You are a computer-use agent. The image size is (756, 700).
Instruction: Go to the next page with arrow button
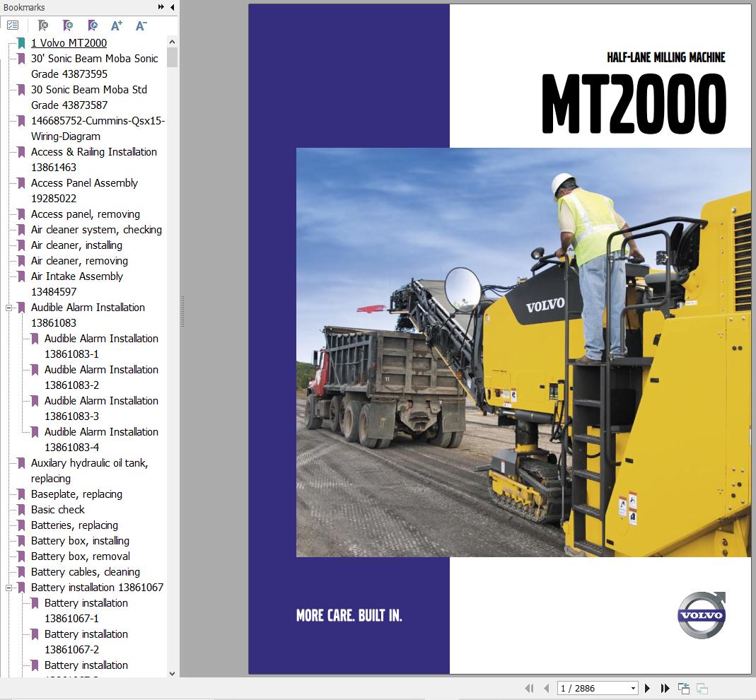point(647,687)
